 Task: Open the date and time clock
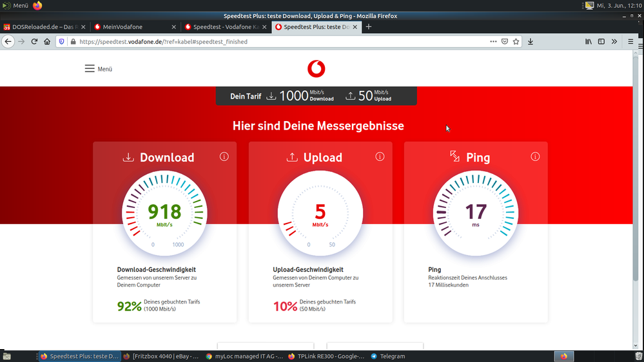coord(619,5)
